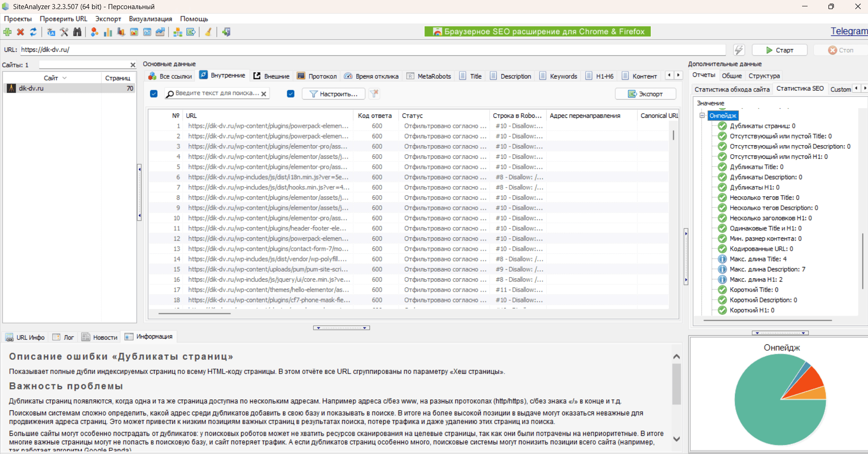This screenshot has height=454, width=868.
Task: Click the red X delete project icon
Action: coord(20,32)
